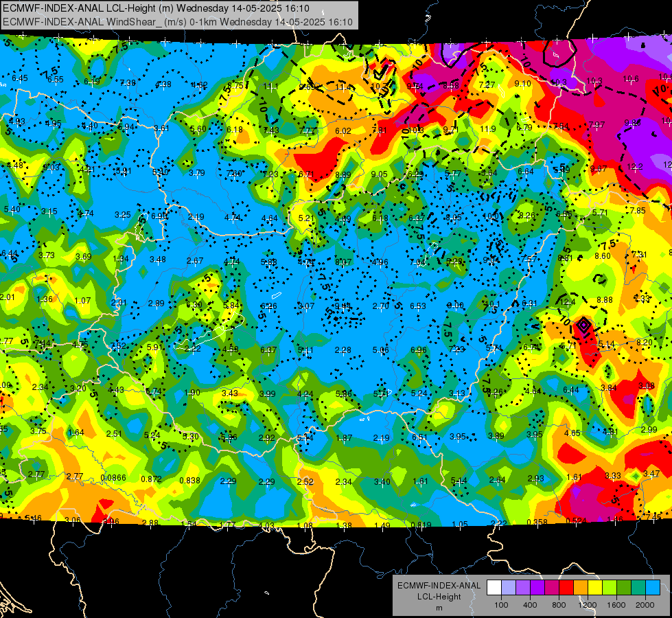The image size is (672, 618).
Task: Click the unit label 'm' in legend
Action: [x=439, y=608]
